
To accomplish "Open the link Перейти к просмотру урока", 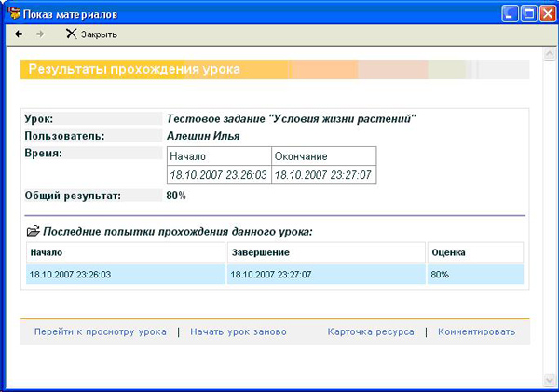I will (101, 331).
